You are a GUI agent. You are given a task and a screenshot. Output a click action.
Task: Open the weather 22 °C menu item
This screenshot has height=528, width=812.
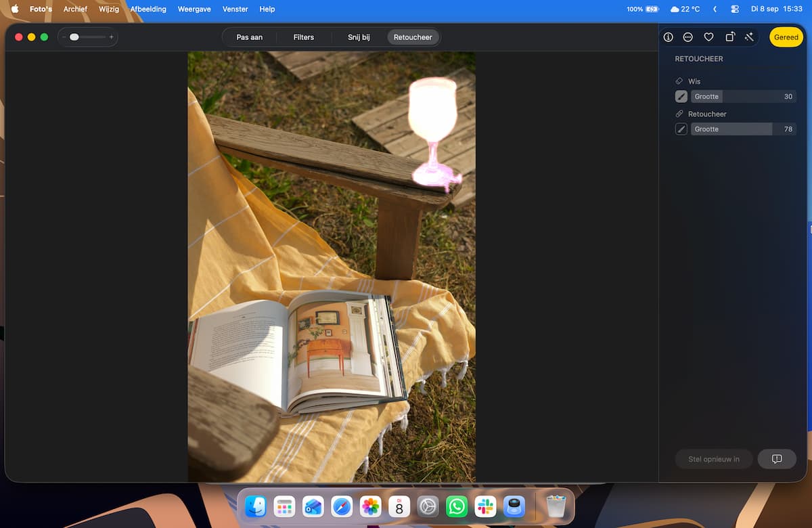[685, 9]
